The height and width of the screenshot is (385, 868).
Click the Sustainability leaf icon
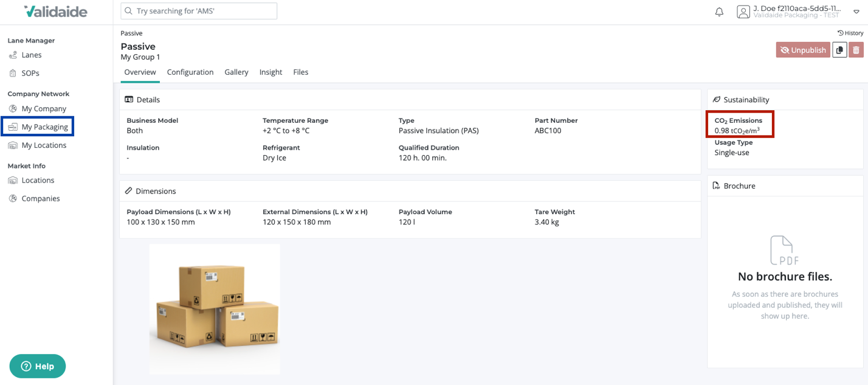point(717,100)
